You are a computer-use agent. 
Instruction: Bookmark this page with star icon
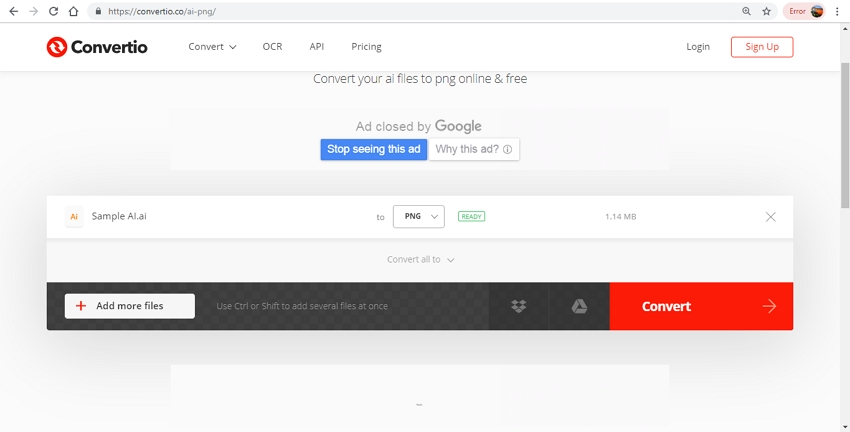[767, 11]
